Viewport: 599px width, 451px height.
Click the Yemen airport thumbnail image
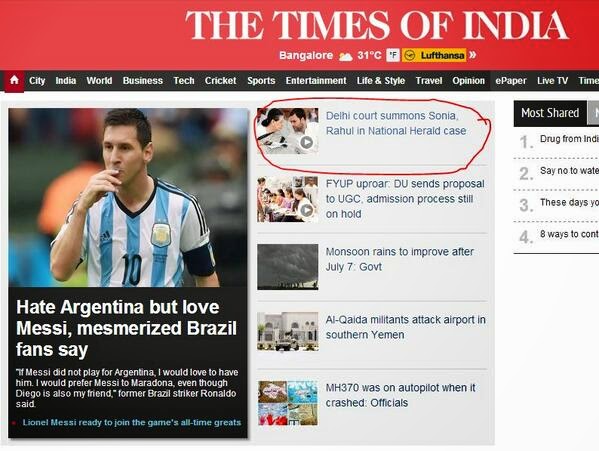(x=288, y=331)
